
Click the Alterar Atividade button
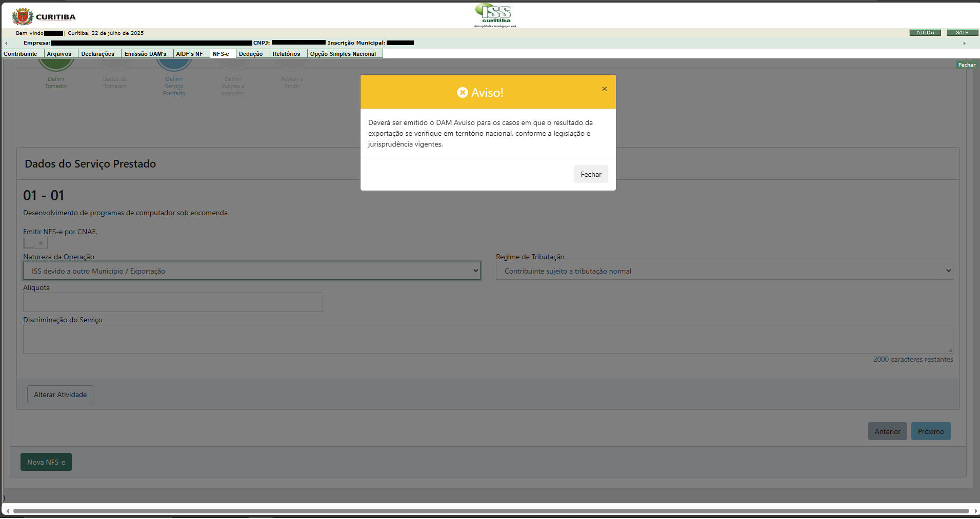point(60,395)
